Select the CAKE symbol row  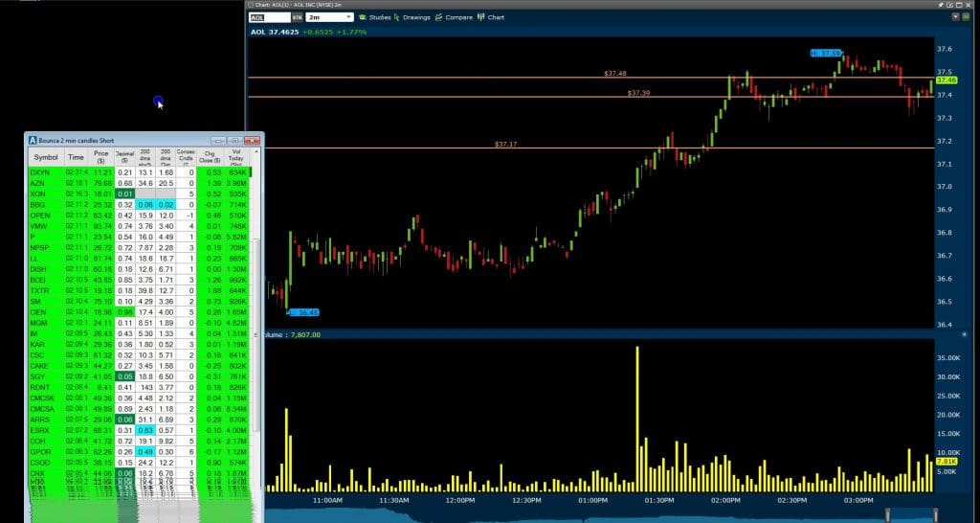(x=140, y=366)
